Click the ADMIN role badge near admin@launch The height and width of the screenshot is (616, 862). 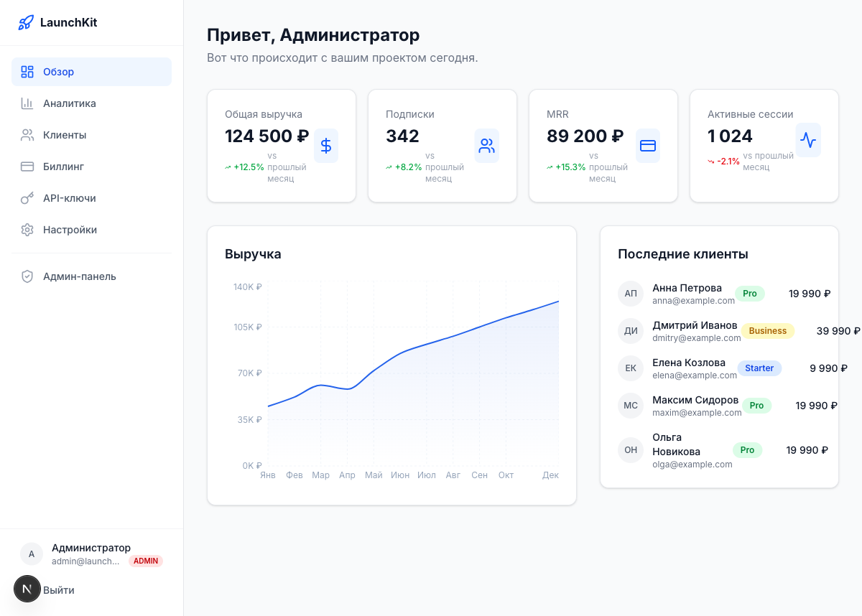[x=146, y=561]
